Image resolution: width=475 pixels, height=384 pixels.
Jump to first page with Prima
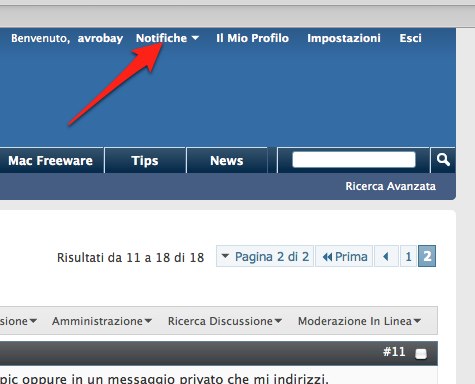pyautogui.click(x=344, y=256)
